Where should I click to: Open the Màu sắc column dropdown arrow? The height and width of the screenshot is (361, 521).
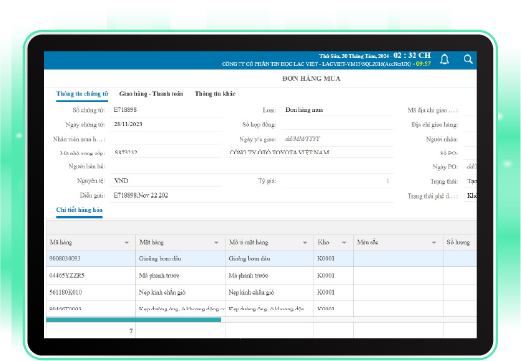tap(434, 243)
